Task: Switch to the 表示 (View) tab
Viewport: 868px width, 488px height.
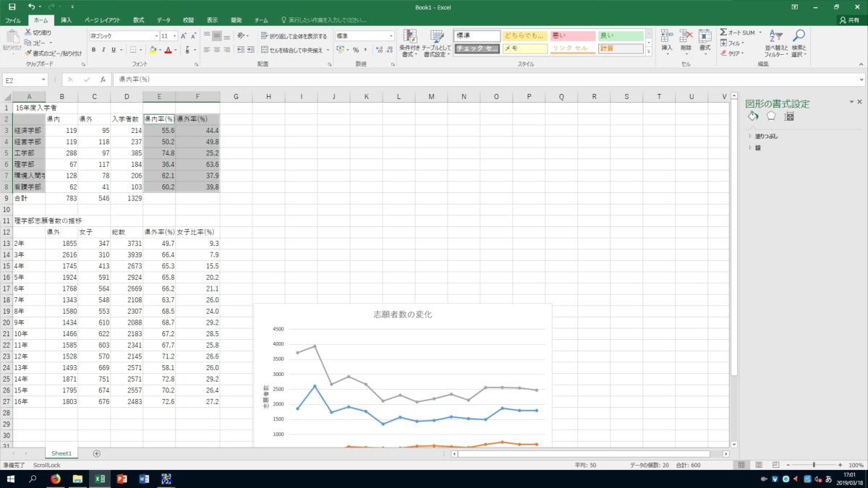Action: point(212,20)
